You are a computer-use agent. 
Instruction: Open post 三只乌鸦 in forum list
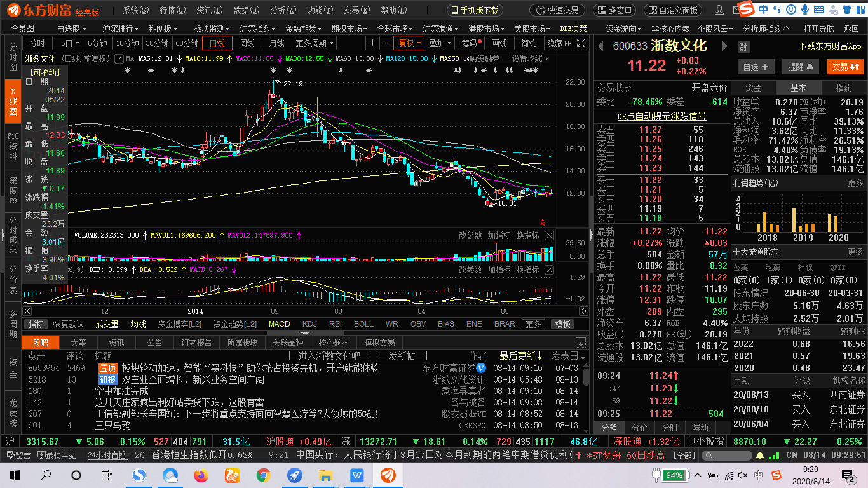pyautogui.click(x=113, y=425)
